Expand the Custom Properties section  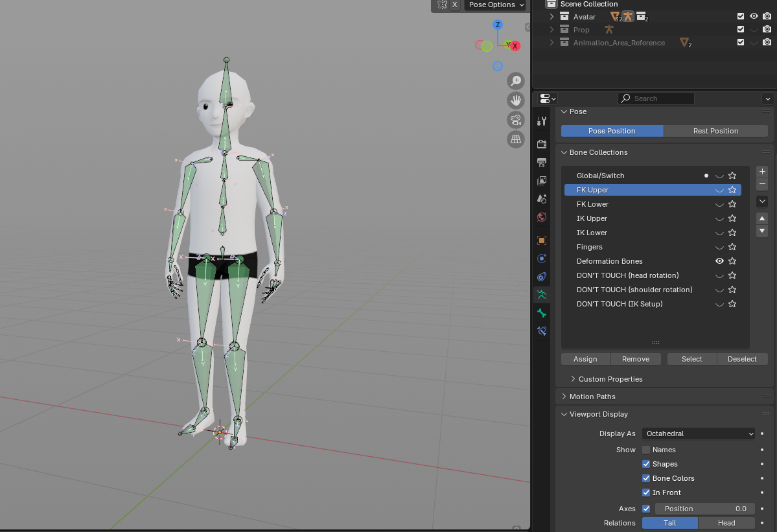tap(610, 379)
